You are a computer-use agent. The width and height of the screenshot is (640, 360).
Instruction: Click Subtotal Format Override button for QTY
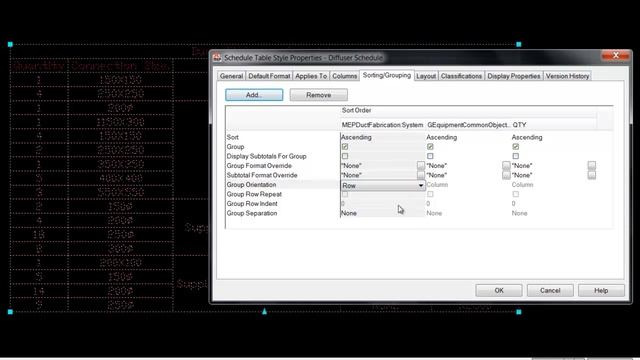tap(591, 175)
